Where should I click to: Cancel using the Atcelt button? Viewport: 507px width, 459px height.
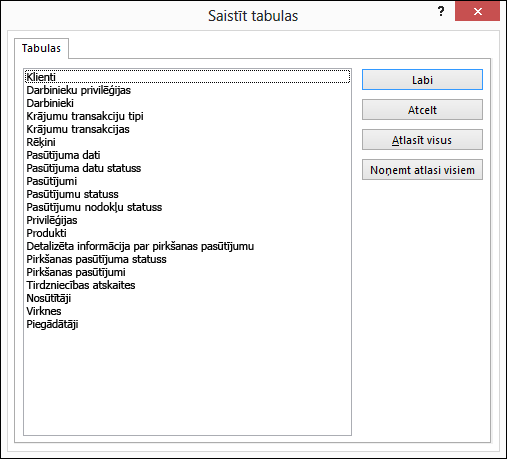pyautogui.click(x=422, y=110)
